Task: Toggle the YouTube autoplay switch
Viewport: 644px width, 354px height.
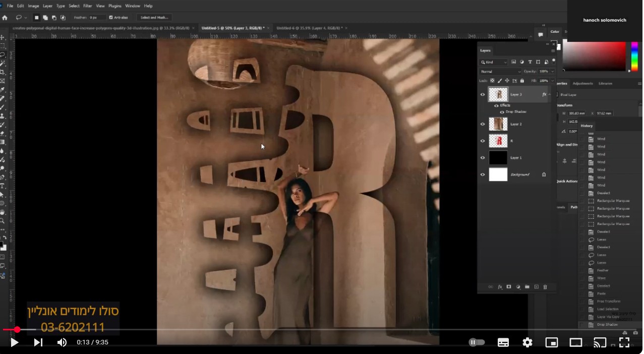Action: [x=477, y=342]
